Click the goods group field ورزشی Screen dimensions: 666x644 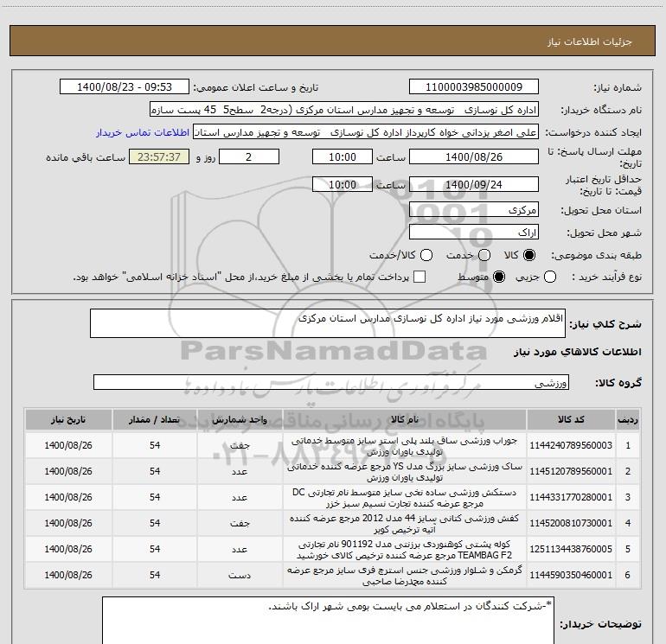[x=331, y=382]
